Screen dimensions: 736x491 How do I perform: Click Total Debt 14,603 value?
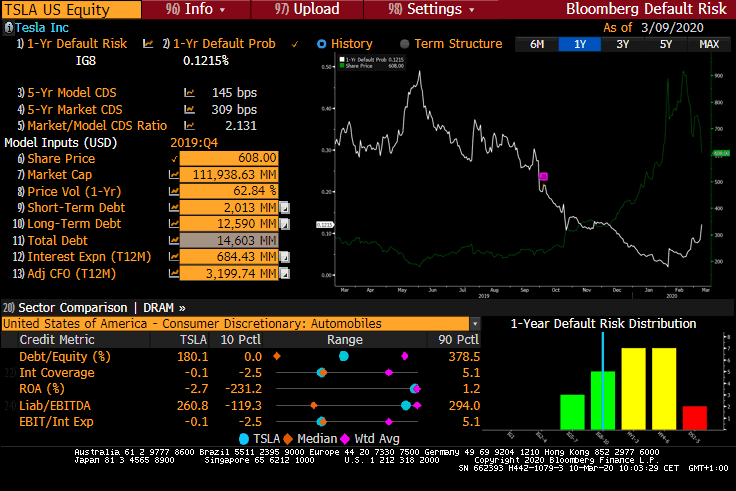pos(229,240)
